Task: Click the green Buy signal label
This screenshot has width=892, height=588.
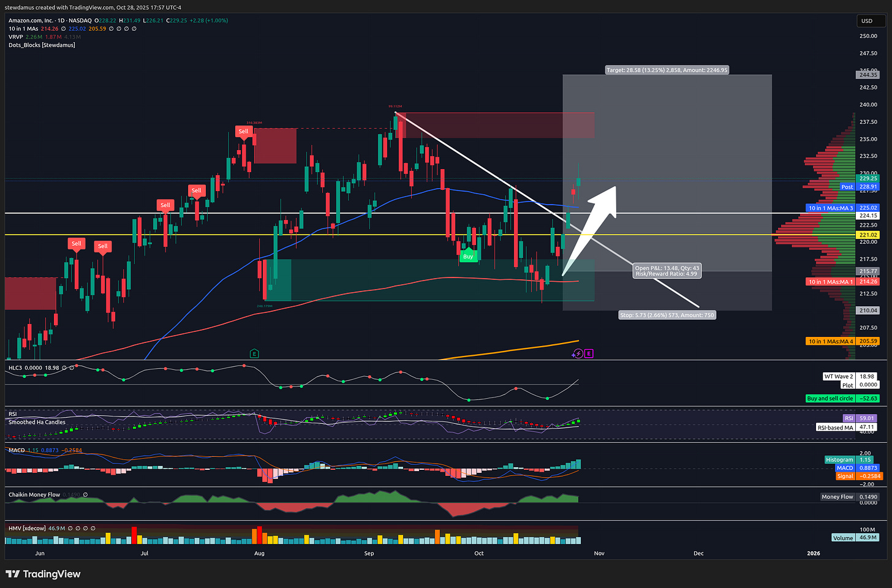Action: click(x=468, y=257)
